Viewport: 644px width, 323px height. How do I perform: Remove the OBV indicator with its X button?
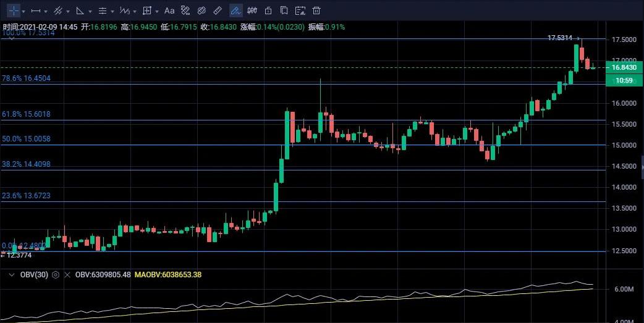67,275
